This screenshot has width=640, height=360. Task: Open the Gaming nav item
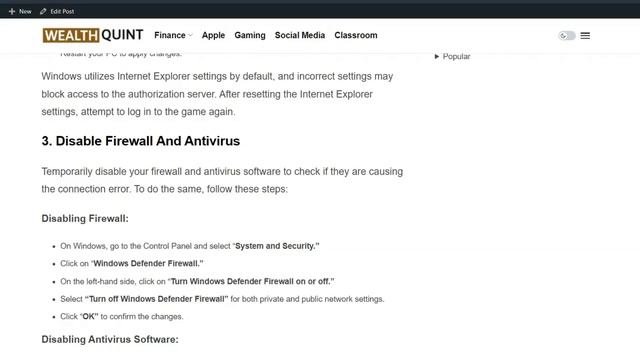[x=250, y=36]
